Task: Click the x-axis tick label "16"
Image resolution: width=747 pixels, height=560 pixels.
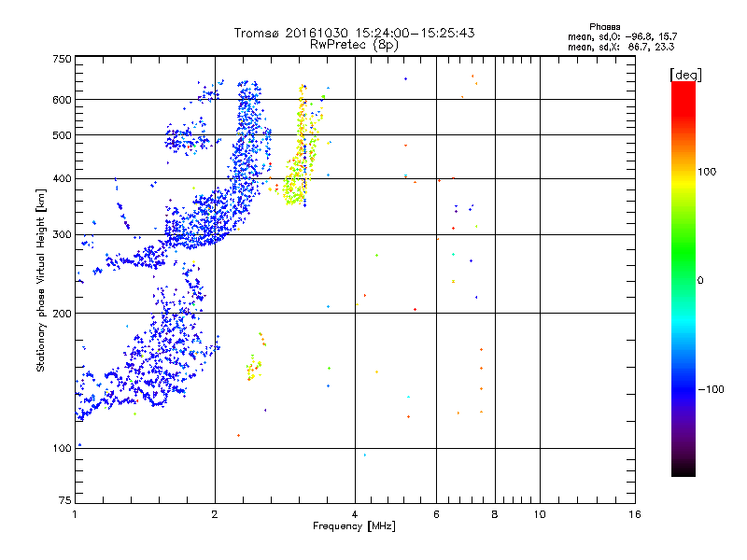Action: click(635, 514)
